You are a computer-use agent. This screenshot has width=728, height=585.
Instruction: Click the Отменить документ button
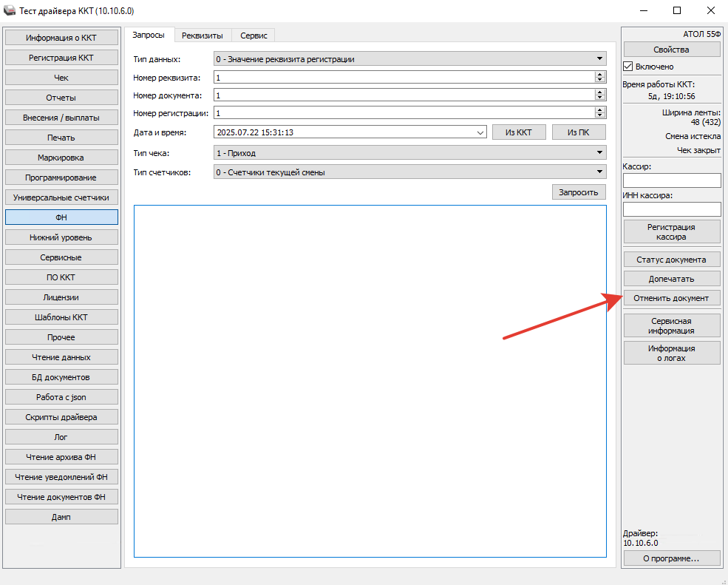coord(671,298)
